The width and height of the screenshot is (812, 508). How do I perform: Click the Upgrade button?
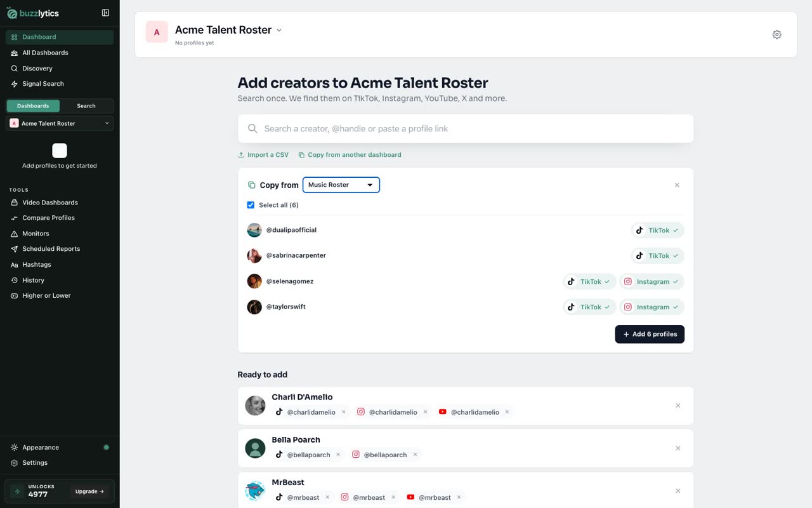tap(89, 491)
